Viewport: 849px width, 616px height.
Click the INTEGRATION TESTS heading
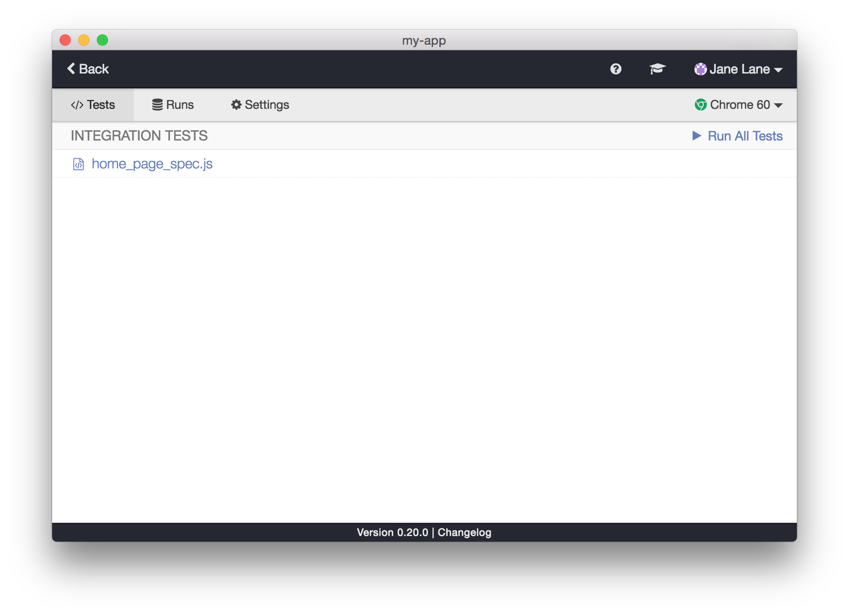coord(139,135)
